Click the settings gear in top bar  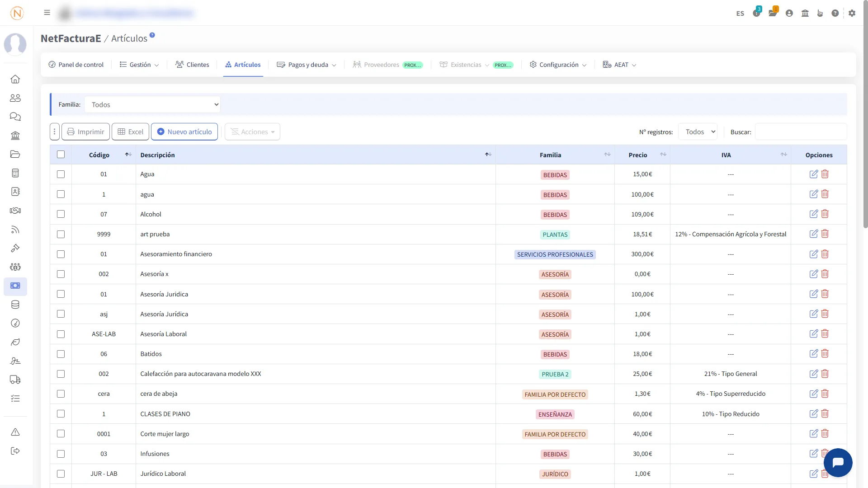[x=852, y=13]
